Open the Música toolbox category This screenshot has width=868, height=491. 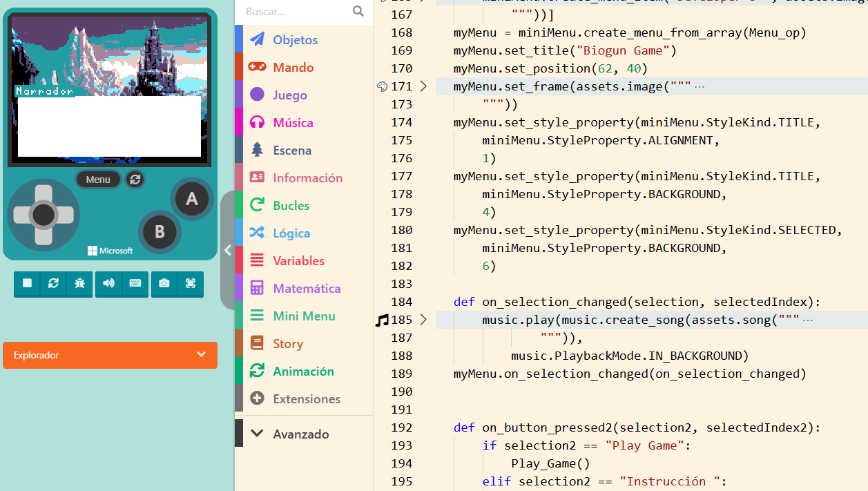click(293, 122)
